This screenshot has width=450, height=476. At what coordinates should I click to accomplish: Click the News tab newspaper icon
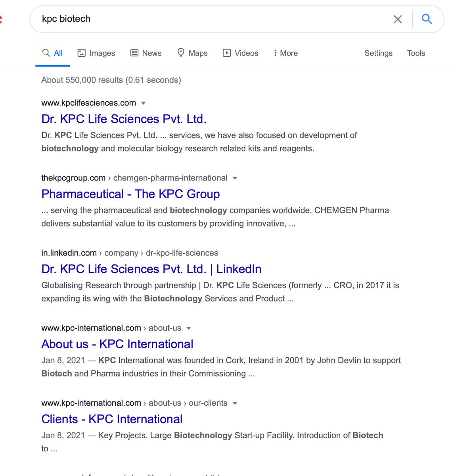pos(134,53)
